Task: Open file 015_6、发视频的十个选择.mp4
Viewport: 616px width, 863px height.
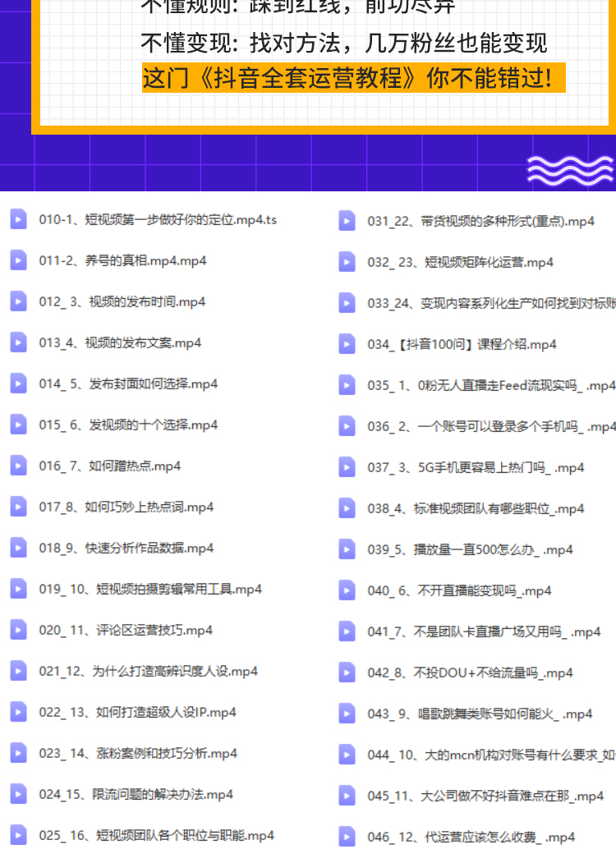Action: 127,425
